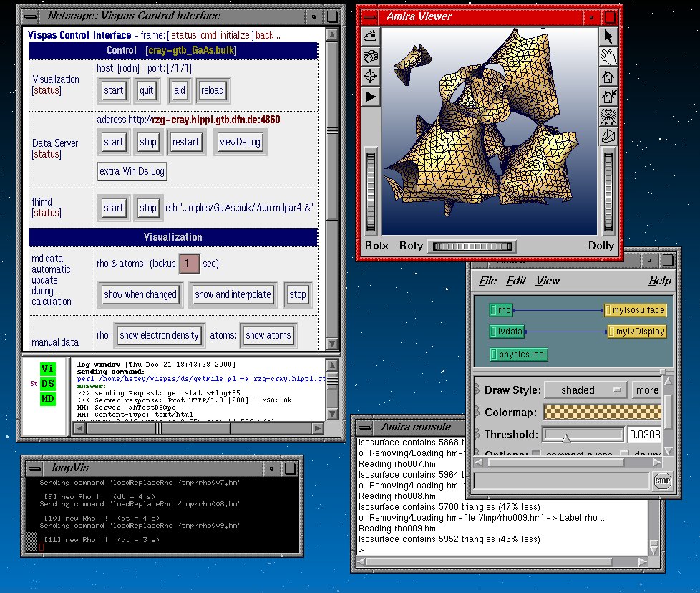This screenshot has width=700, height=593.
Task: Click the home view icon
Action: 608,76
